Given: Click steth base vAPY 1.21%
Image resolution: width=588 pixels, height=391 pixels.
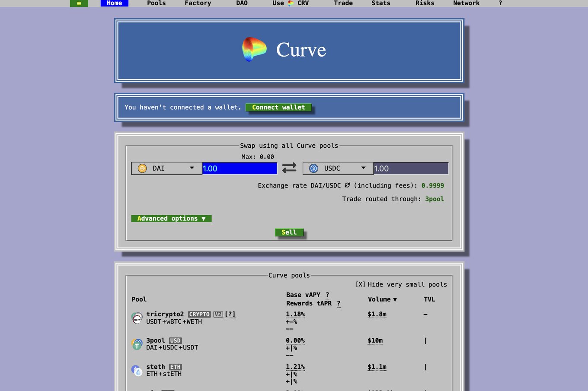Looking at the screenshot, I should pos(295,367).
